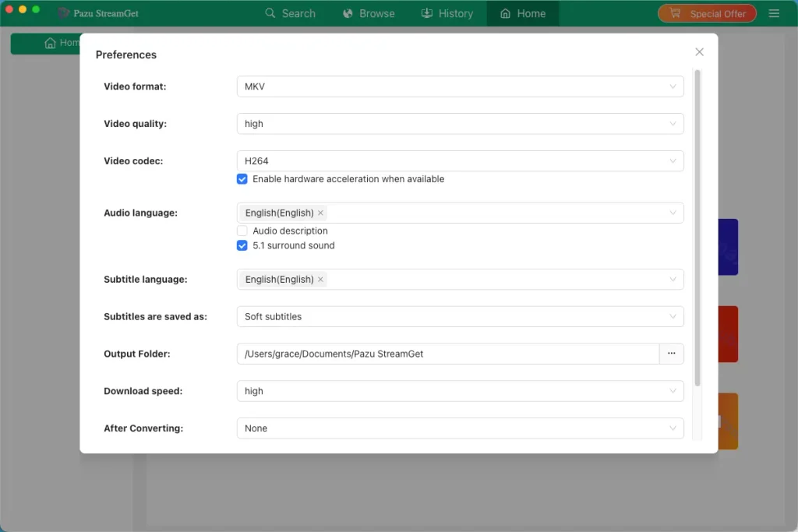Viewport: 798px width, 532px height.
Task: Select the Home tab in top bar
Action: coord(523,13)
